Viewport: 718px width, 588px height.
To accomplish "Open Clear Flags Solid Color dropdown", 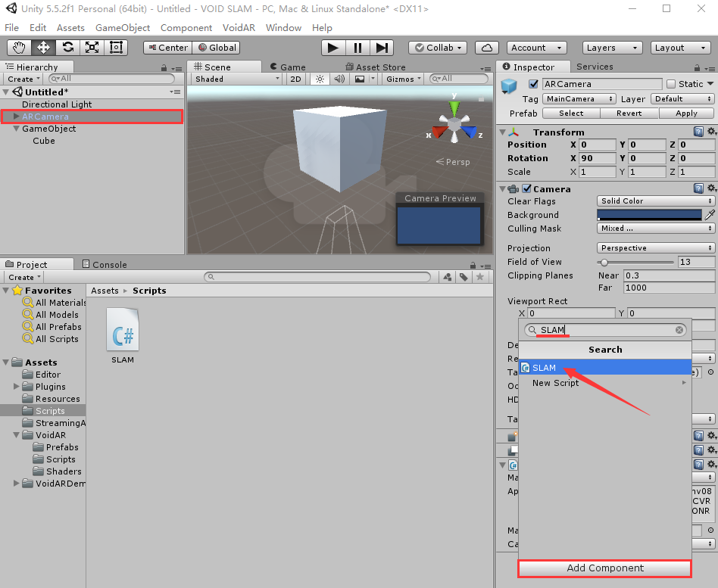I will pyautogui.click(x=655, y=201).
